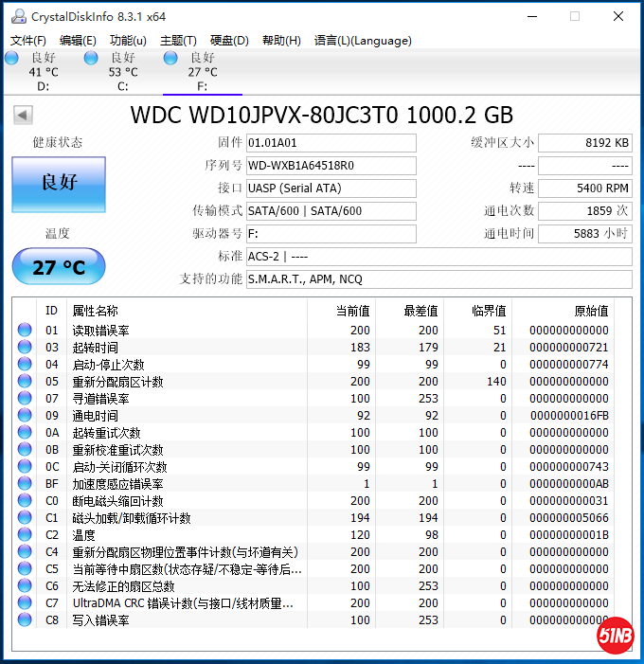Click status orb of 写入错误率 row
644x664 pixels.
pyautogui.click(x=25, y=620)
